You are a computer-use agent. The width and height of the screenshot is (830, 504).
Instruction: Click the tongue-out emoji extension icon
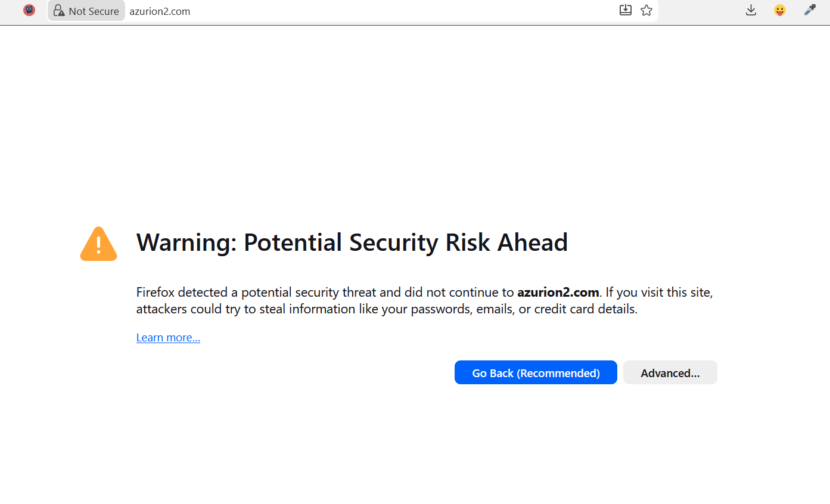point(780,10)
